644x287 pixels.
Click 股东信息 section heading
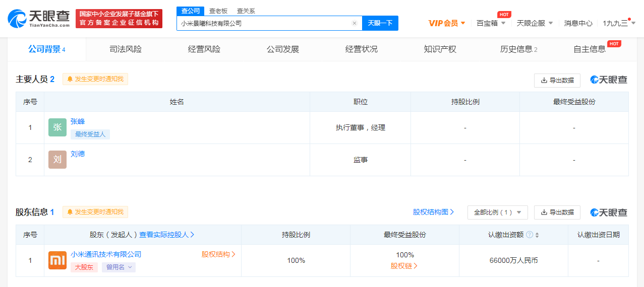[x=32, y=212]
